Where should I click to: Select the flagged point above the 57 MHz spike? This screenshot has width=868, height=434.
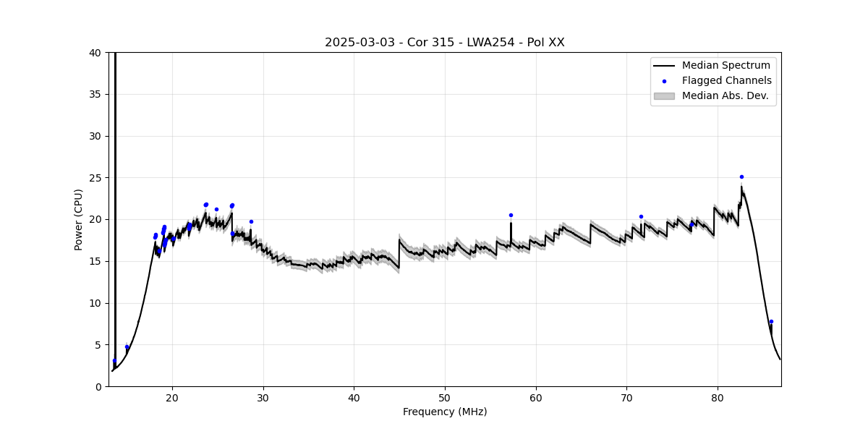coord(511,215)
